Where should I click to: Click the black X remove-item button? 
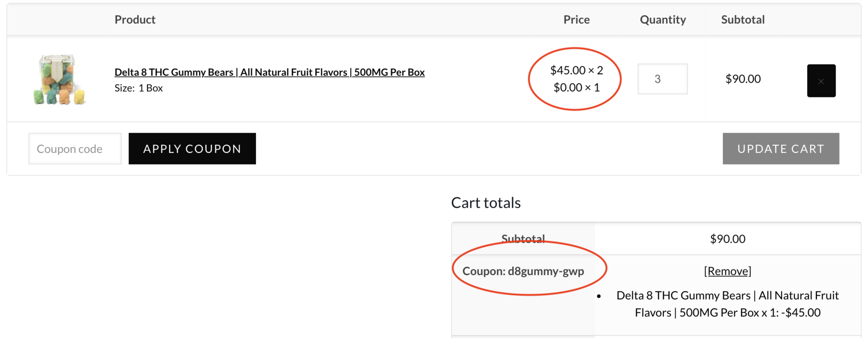click(821, 81)
